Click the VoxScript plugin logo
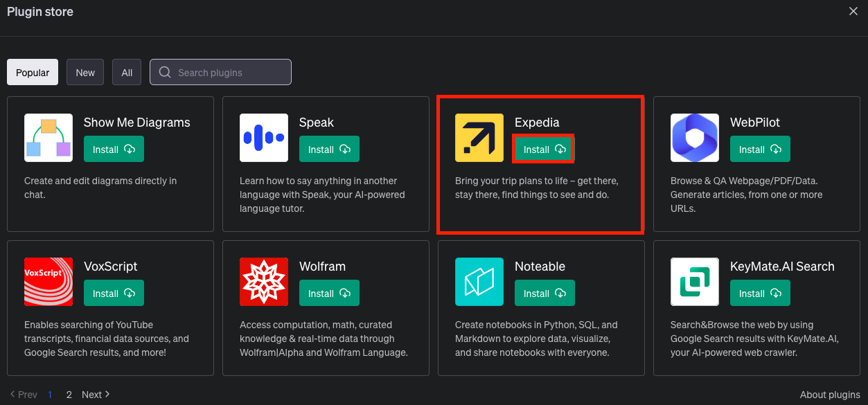This screenshot has width=868, height=405. (x=48, y=282)
